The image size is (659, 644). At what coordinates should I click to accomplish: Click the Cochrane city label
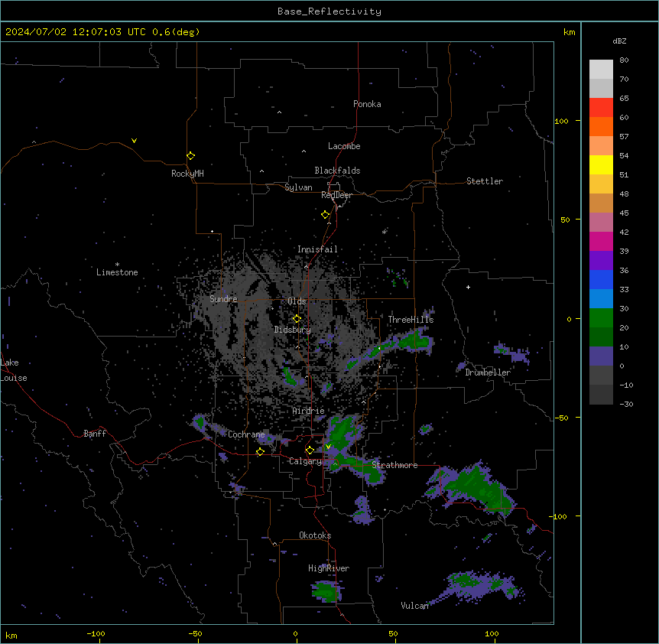coord(246,434)
